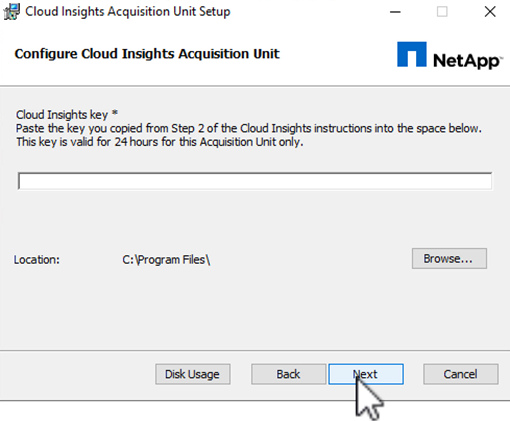Select the C:\Program Files\ path text
The height and width of the screenshot is (421, 510).
(166, 259)
